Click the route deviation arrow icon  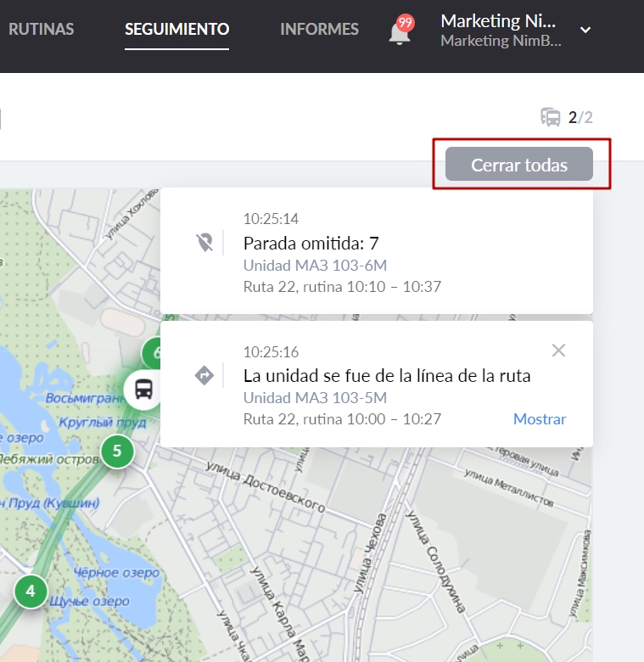[x=204, y=375]
